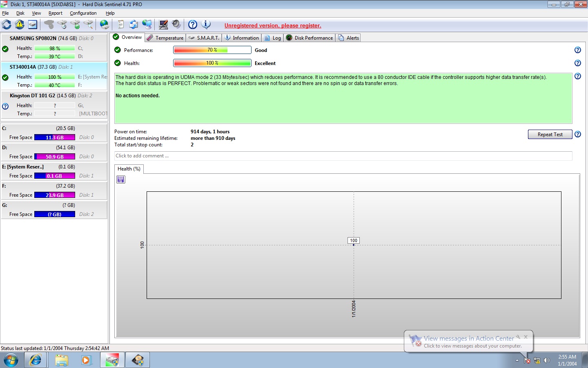Click the Kingston disk unknown status icon
588x368 pixels.
coord(5,106)
